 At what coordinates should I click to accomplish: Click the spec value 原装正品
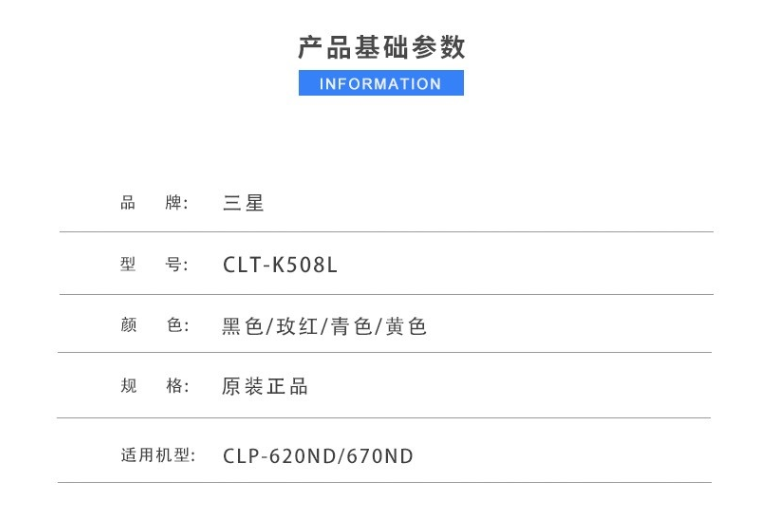(265, 386)
